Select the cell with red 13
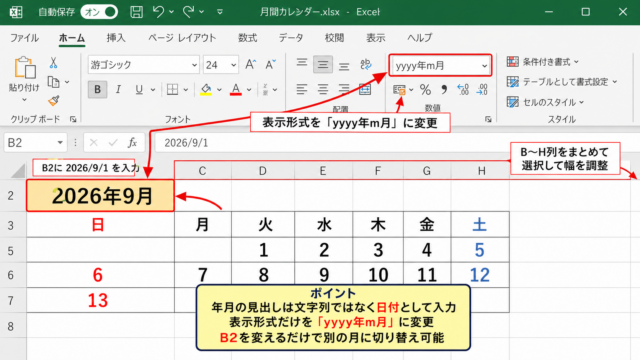The height and width of the screenshot is (360, 640). click(x=100, y=300)
